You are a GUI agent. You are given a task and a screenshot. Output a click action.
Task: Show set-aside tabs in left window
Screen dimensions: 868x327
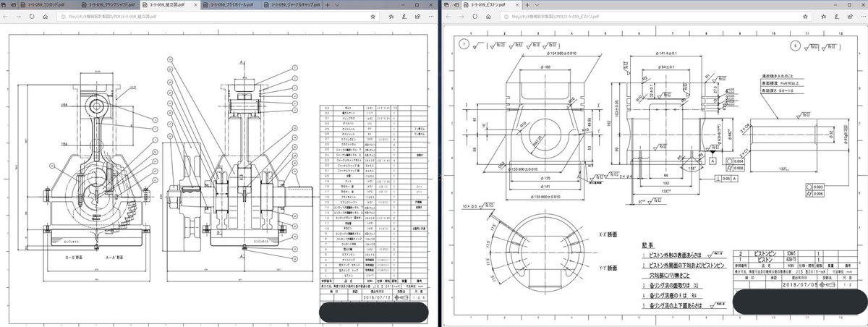tap(4, 5)
